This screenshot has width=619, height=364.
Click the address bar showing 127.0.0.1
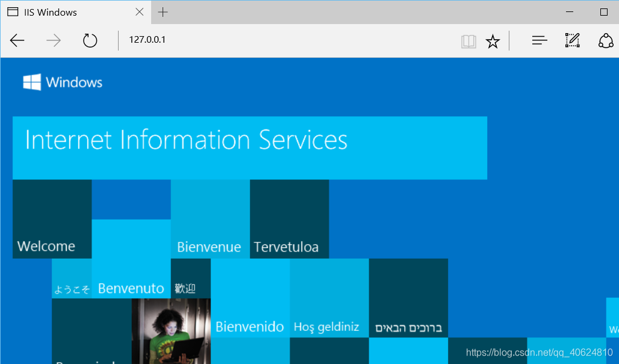290,40
